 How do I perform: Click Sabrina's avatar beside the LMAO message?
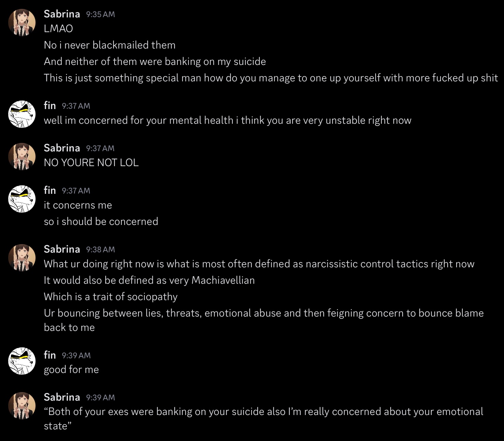22,23
